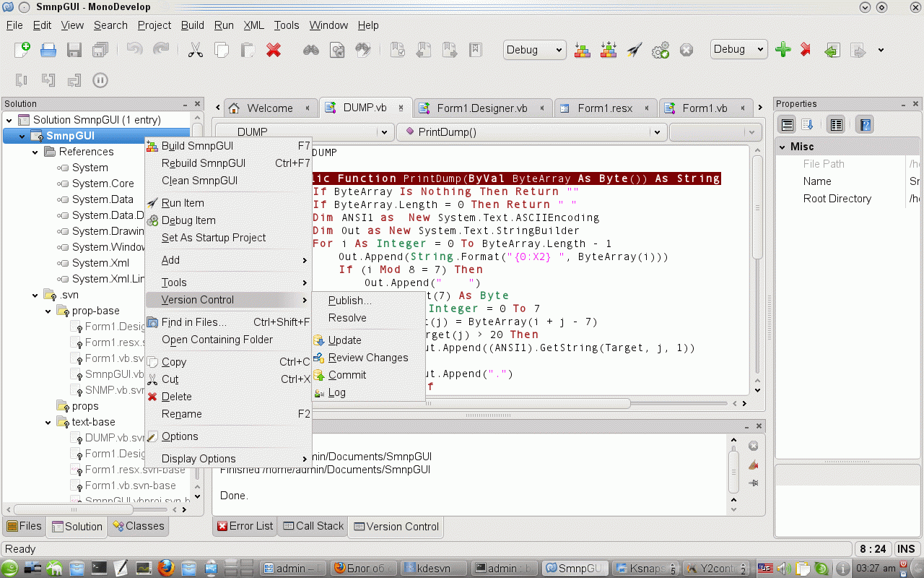Toggle the property grid view button

point(836,124)
